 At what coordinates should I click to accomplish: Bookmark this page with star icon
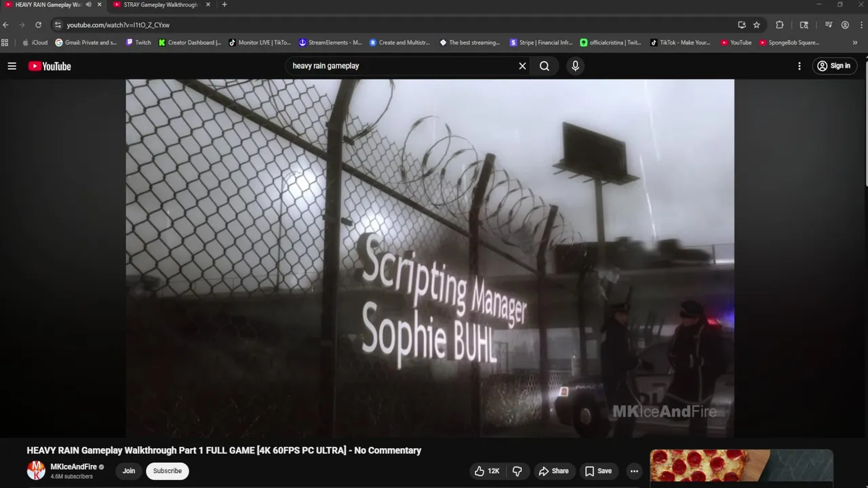pos(757,25)
